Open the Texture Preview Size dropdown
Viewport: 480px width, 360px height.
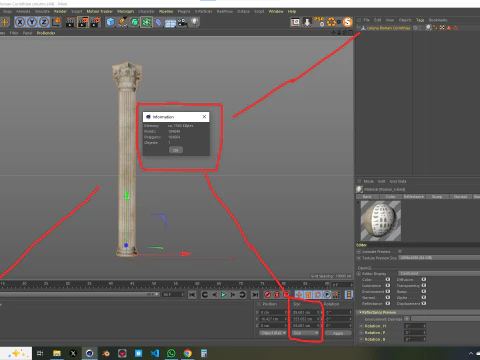[439, 258]
